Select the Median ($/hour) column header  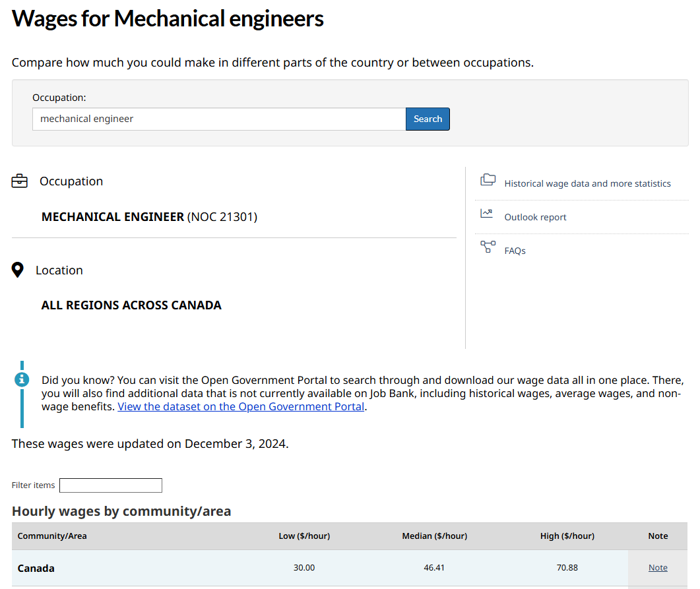pyautogui.click(x=434, y=536)
